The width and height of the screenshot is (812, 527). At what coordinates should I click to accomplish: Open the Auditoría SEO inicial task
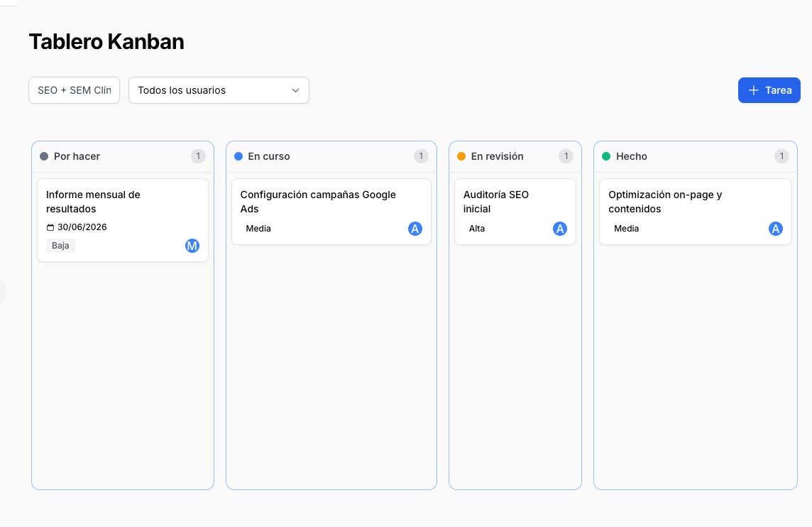coord(515,212)
